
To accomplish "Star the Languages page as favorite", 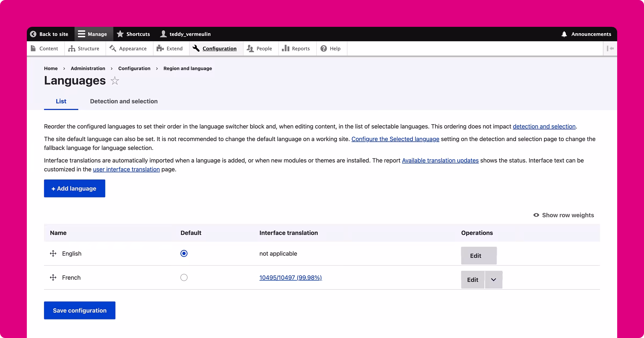I will pos(115,80).
